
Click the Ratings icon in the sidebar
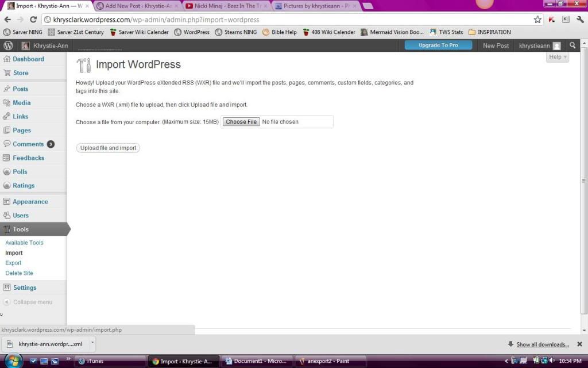tap(6, 186)
